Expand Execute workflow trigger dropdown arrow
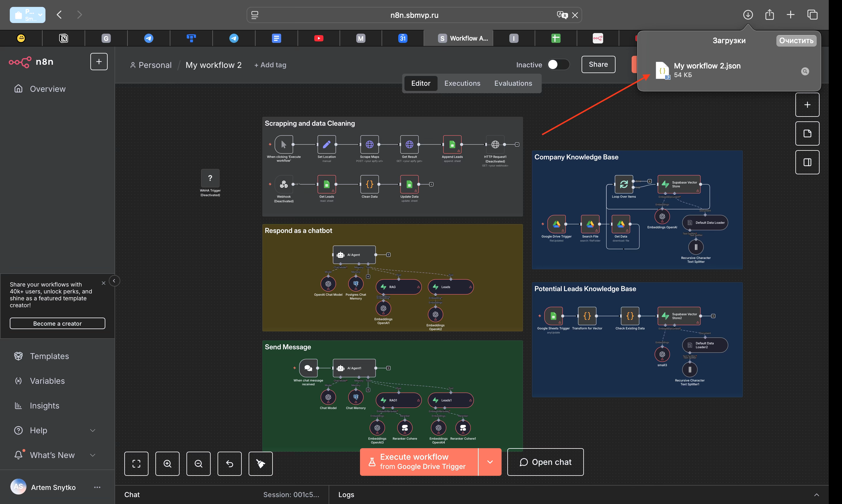Image resolution: width=842 pixels, height=504 pixels. pos(490,462)
